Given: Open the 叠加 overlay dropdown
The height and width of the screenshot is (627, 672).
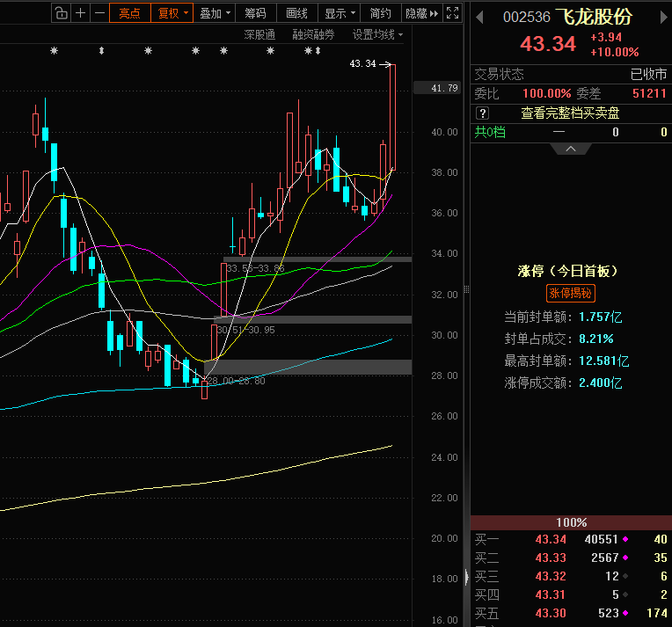Looking at the screenshot, I should click(x=215, y=13).
